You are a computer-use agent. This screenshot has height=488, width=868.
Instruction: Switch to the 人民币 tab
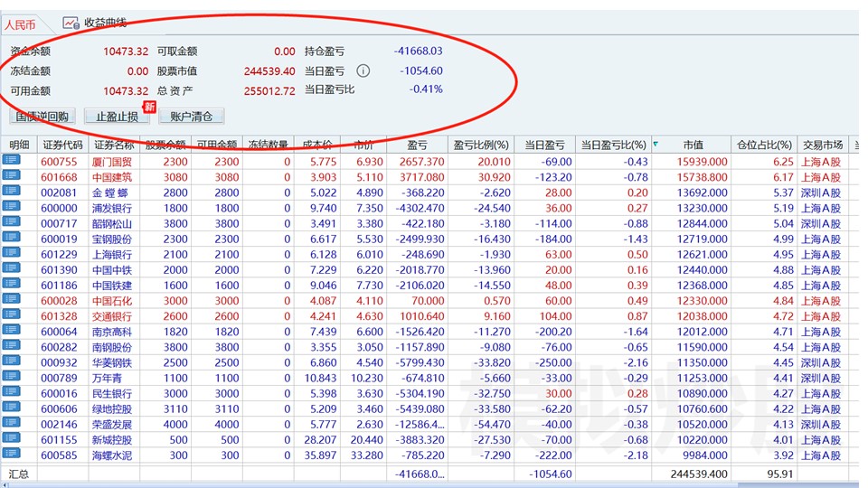pos(21,24)
